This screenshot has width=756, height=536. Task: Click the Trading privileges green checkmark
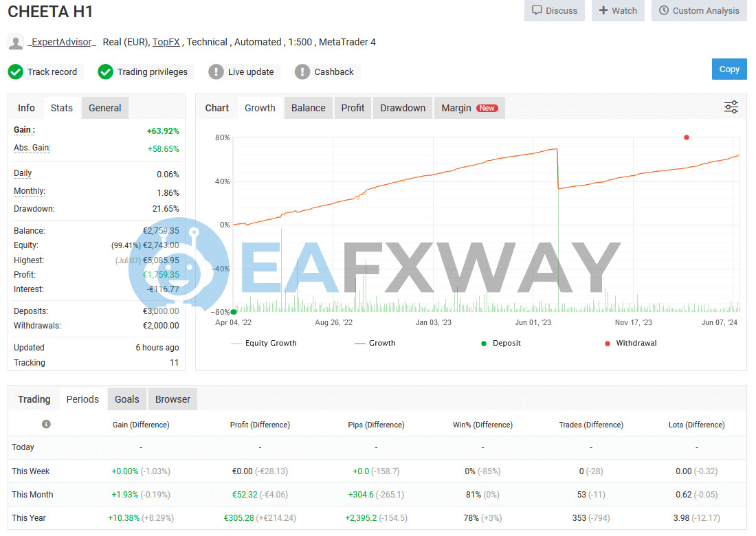click(105, 71)
